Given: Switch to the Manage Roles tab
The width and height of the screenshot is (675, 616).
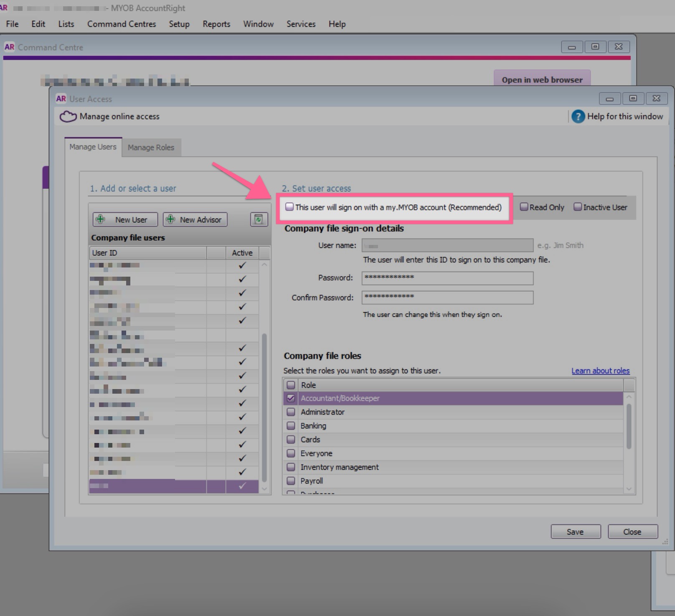Looking at the screenshot, I should point(151,148).
